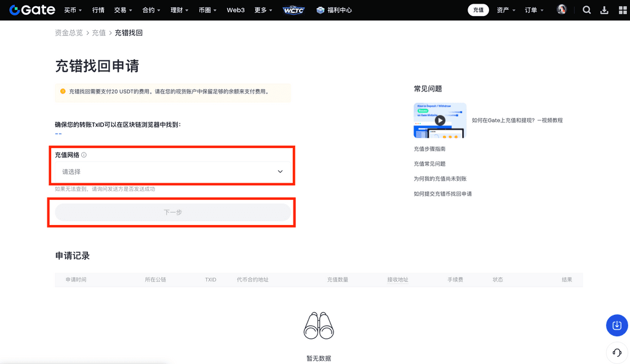This screenshot has width=630, height=364.
Task: Click the download app icon in header
Action: click(604, 10)
